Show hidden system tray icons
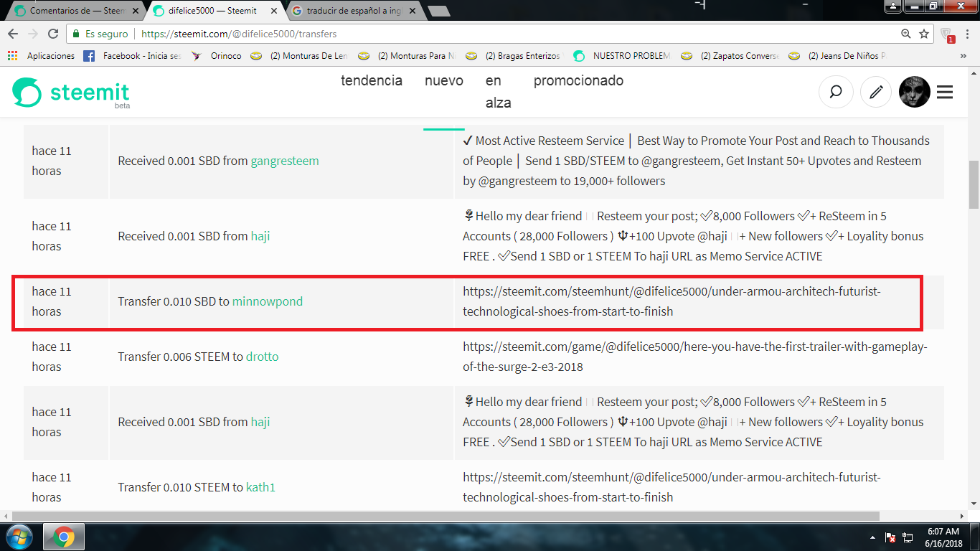The width and height of the screenshot is (980, 551). (x=874, y=537)
